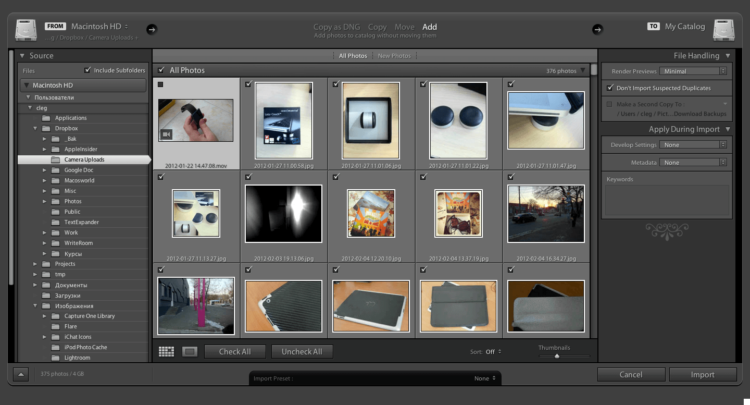This screenshot has width=750, height=405.
Task: Click the destination catalog drive icon
Action: point(724,30)
